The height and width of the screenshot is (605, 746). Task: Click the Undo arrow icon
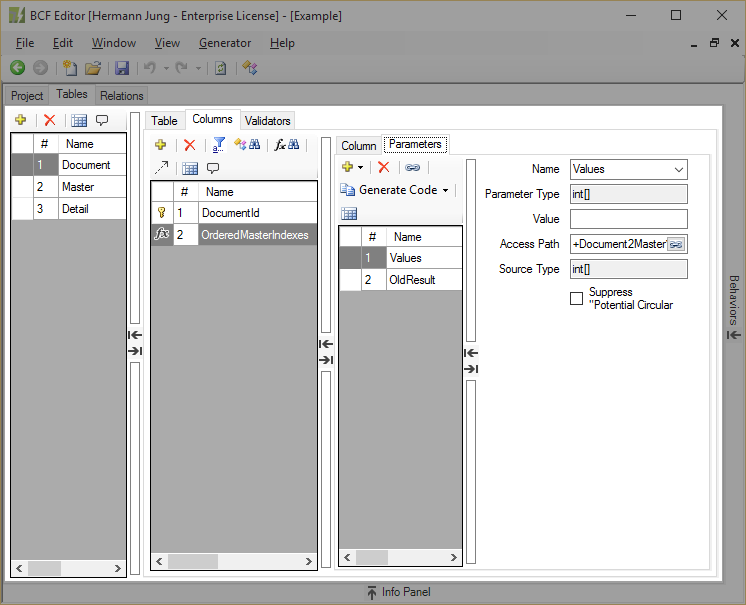pyautogui.click(x=150, y=68)
